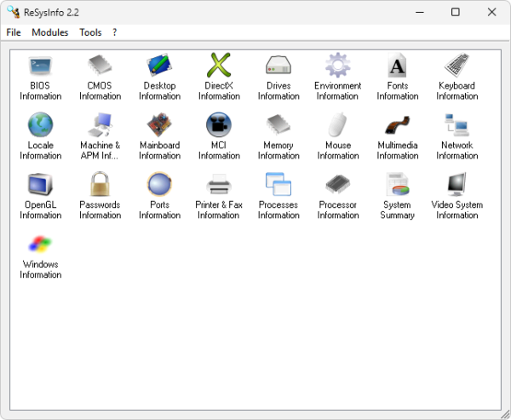Open Printer & Fax Information

point(219,186)
